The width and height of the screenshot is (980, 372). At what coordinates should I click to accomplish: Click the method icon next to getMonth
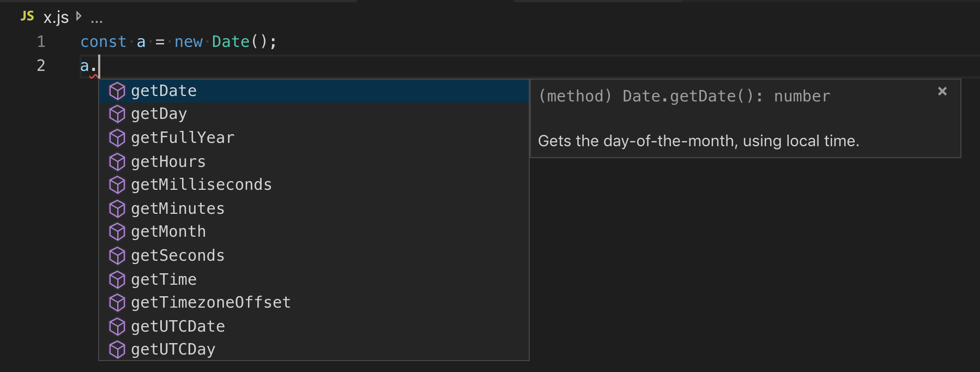pyautogui.click(x=117, y=232)
